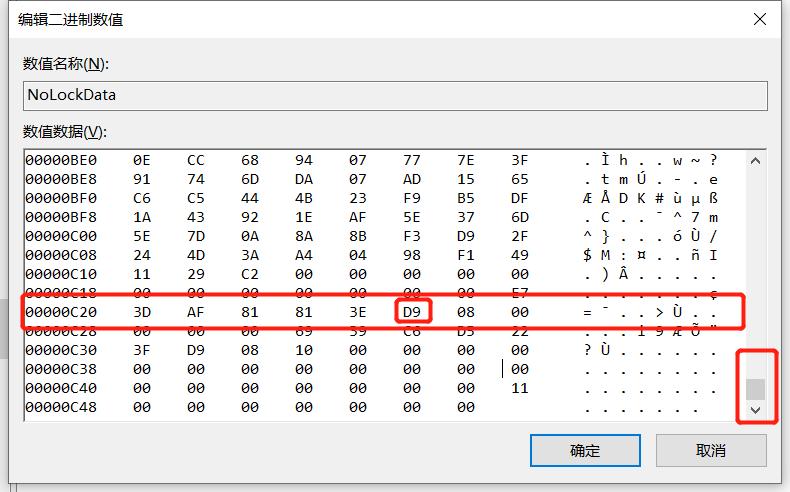The width and height of the screenshot is (790, 492).
Task: Select byte 4B in row 00000BF0
Action: [304, 198]
